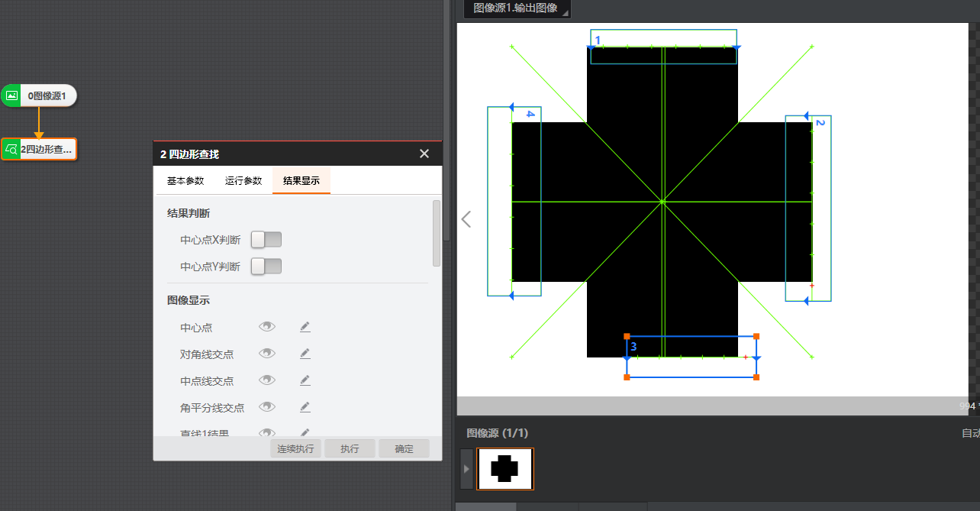Close the 四边形查找 dialog
The height and width of the screenshot is (511, 980).
point(424,154)
